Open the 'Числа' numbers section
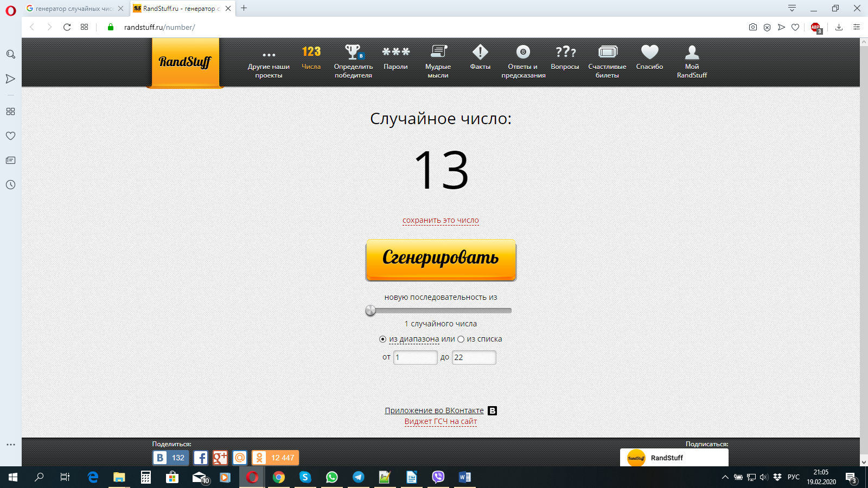868x488 pixels. click(311, 58)
